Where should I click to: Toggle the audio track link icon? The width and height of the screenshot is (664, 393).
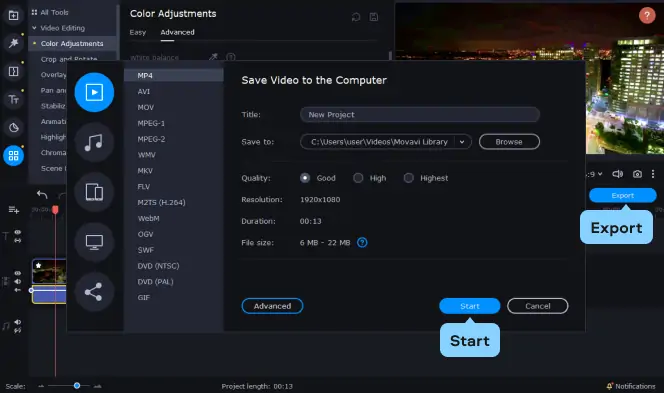click(x=17, y=330)
